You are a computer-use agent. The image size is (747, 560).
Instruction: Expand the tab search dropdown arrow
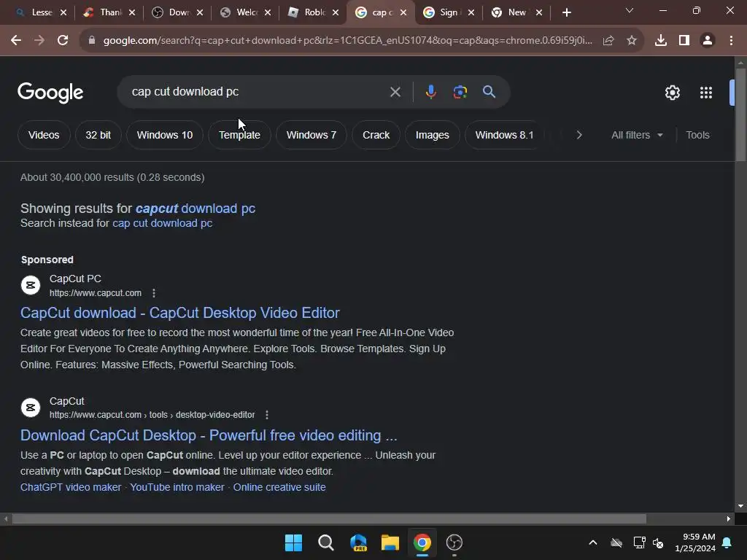[630, 10]
